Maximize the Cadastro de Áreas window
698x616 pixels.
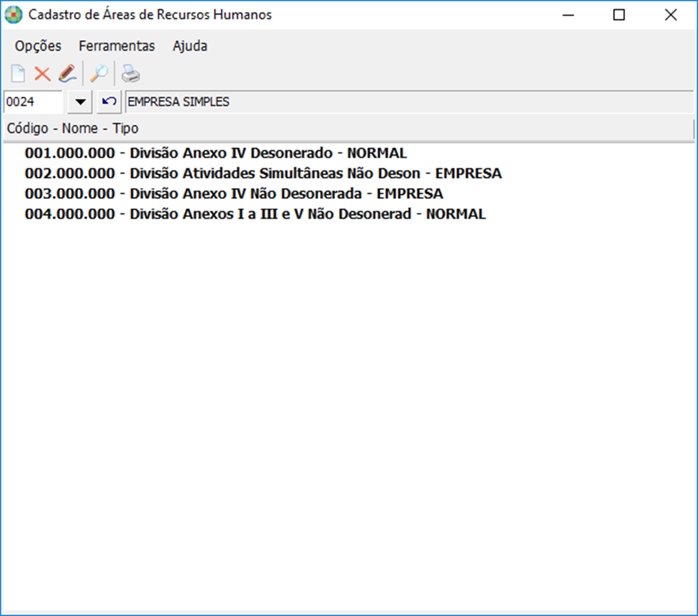point(619,15)
